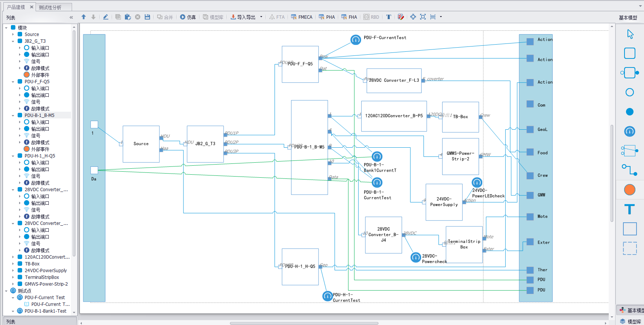This screenshot has width=644, height=325.
Task: Select the dashed rectangle frame shape
Action: tap(630, 248)
